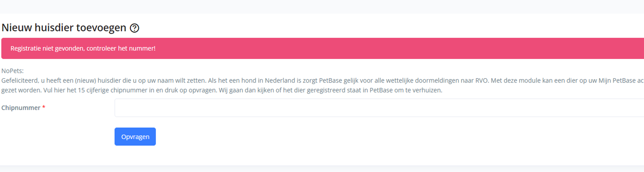This screenshot has height=172, width=644.
Task: Click the red required asterisk
Action: (44, 107)
